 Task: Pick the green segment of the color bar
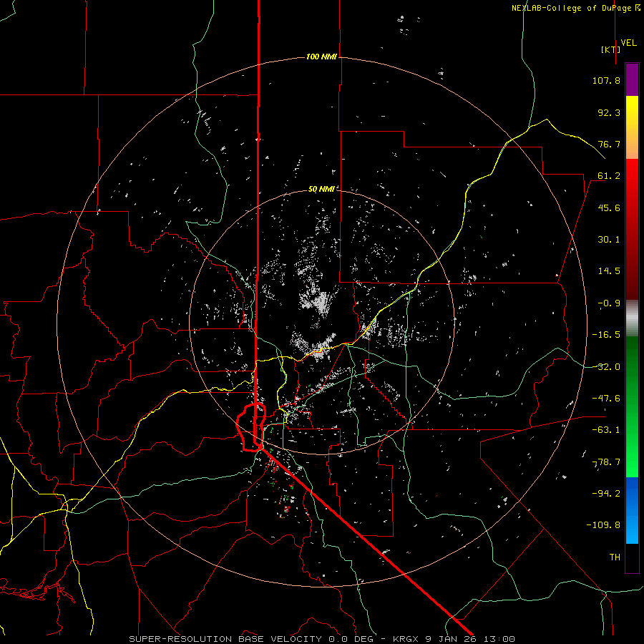(632, 406)
